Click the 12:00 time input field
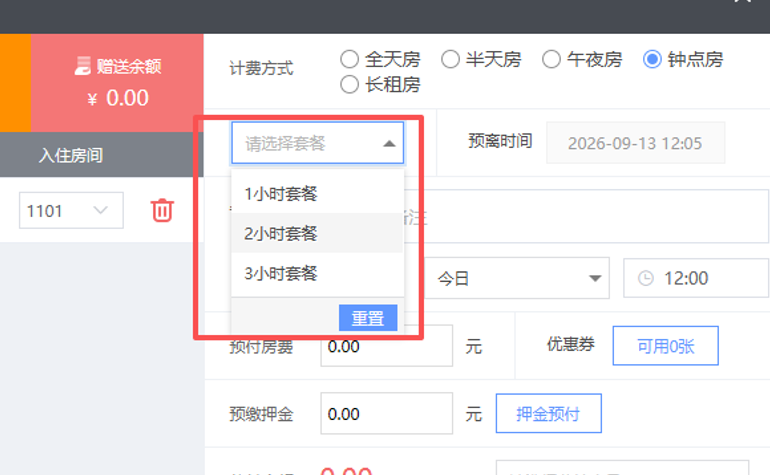This screenshot has height=475, width=770. click(696, 278)
